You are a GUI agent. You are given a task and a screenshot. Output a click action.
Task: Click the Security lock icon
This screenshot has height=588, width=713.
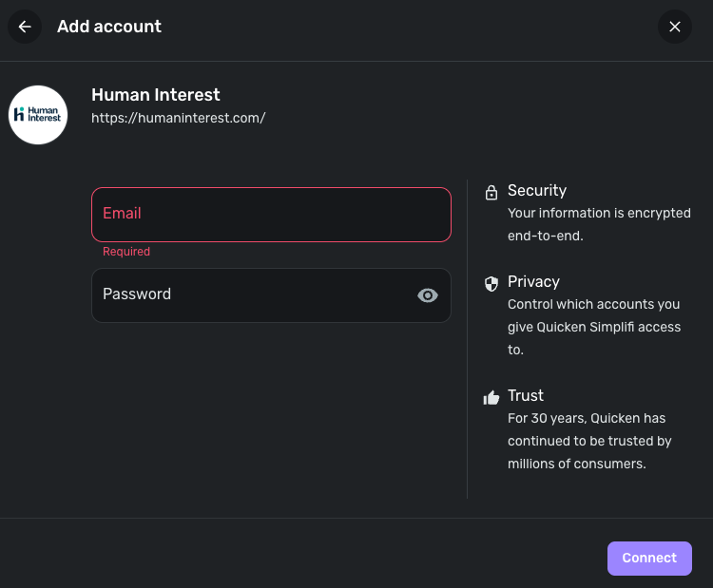491,193
